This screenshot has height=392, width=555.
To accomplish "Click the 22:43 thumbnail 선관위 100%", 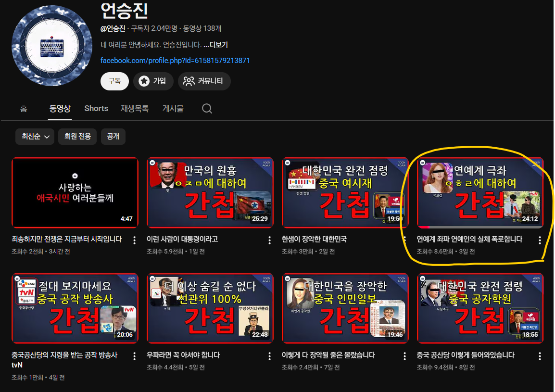I will [x=210, y=308].
